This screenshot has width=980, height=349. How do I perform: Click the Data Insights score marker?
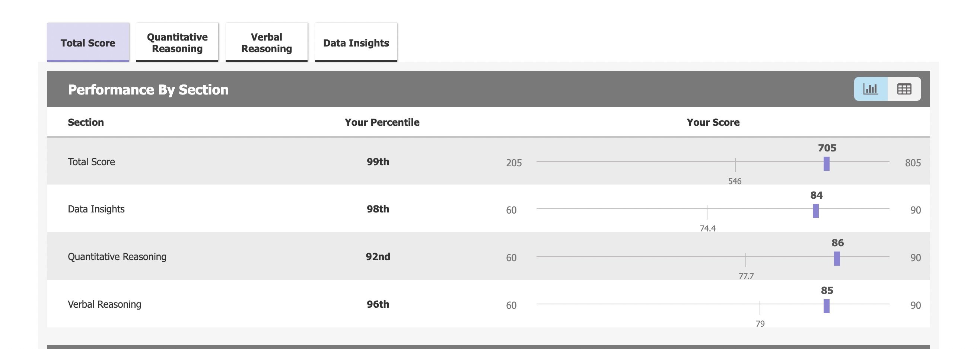point(816,211)
